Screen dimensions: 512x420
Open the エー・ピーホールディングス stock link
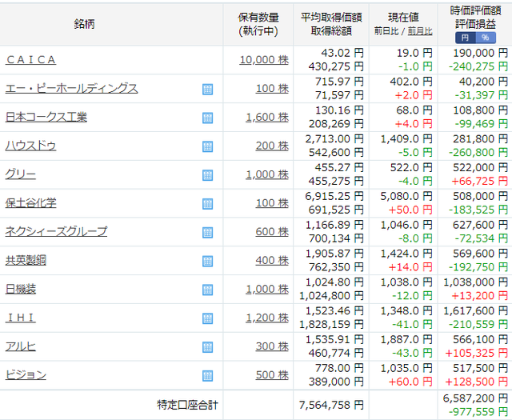point(71,89)
